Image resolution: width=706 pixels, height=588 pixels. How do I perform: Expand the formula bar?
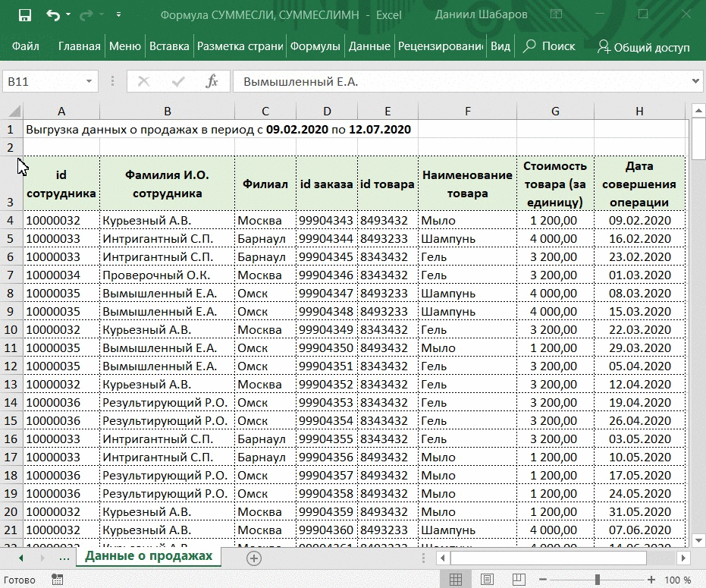pos(696,81)
